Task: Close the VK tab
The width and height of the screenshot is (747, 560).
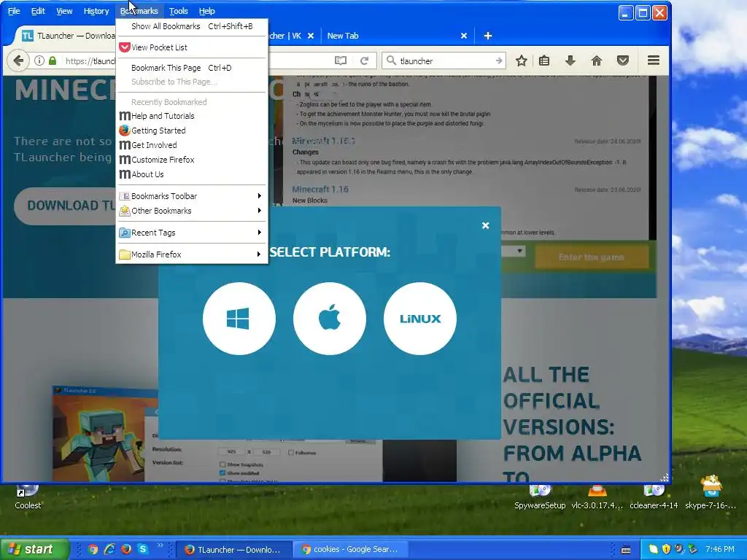Action: pyautogui.click(x=311, y=36)
